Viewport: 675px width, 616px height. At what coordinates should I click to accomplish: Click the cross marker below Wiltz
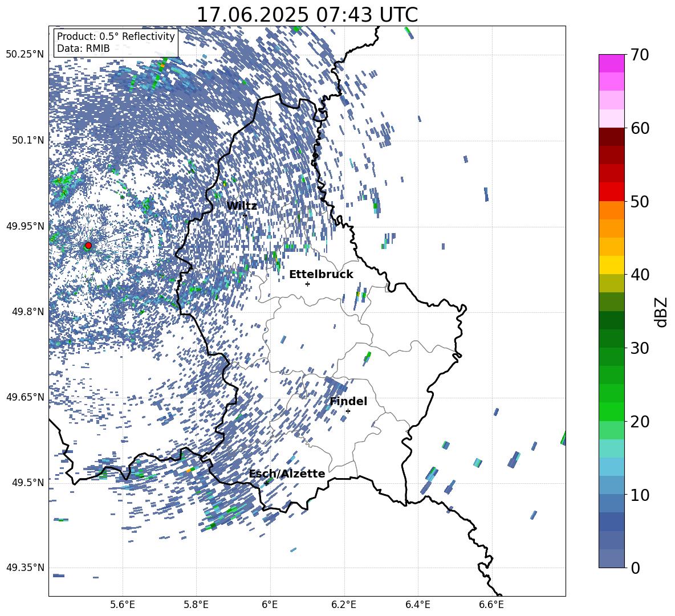[x=245, y=215]
